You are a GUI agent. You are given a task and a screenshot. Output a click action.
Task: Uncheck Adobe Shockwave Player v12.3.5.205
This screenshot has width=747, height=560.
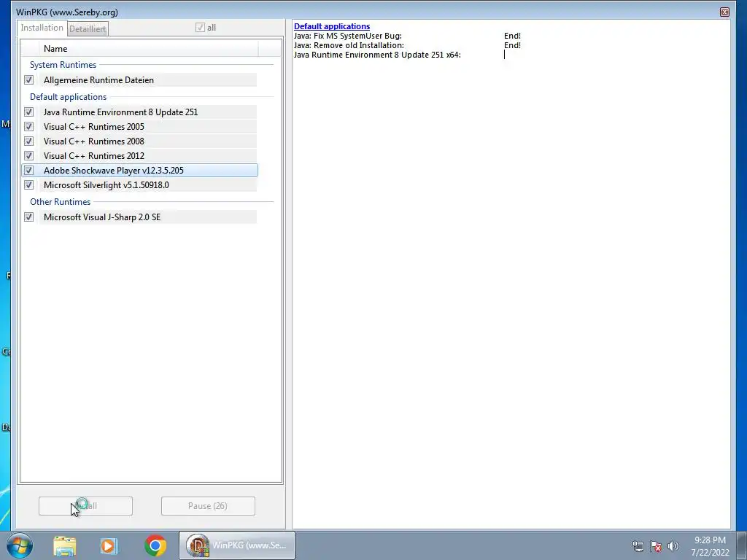pyautogui.click(x=28, y=171)
